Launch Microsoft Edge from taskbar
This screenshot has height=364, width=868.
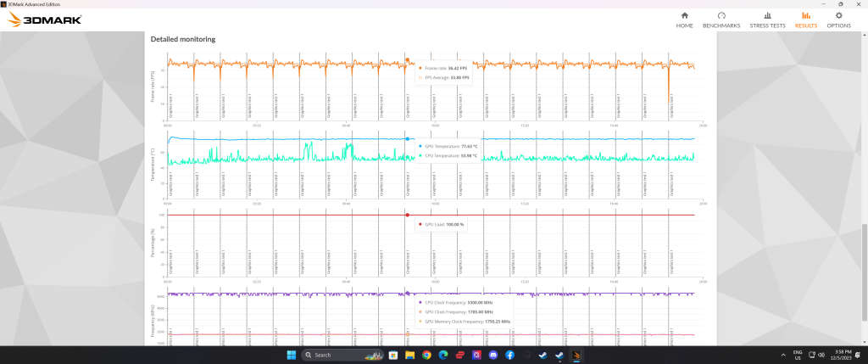pos(442,355)
